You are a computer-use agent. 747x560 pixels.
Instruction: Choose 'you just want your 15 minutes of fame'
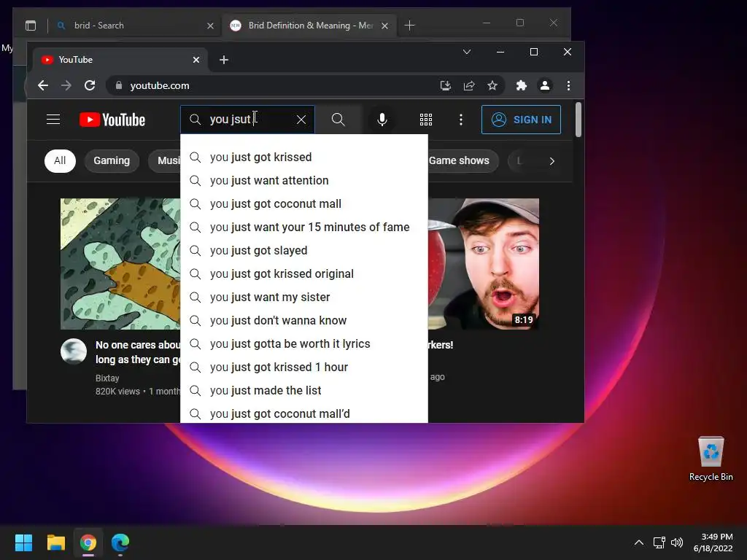coord(304,227)
